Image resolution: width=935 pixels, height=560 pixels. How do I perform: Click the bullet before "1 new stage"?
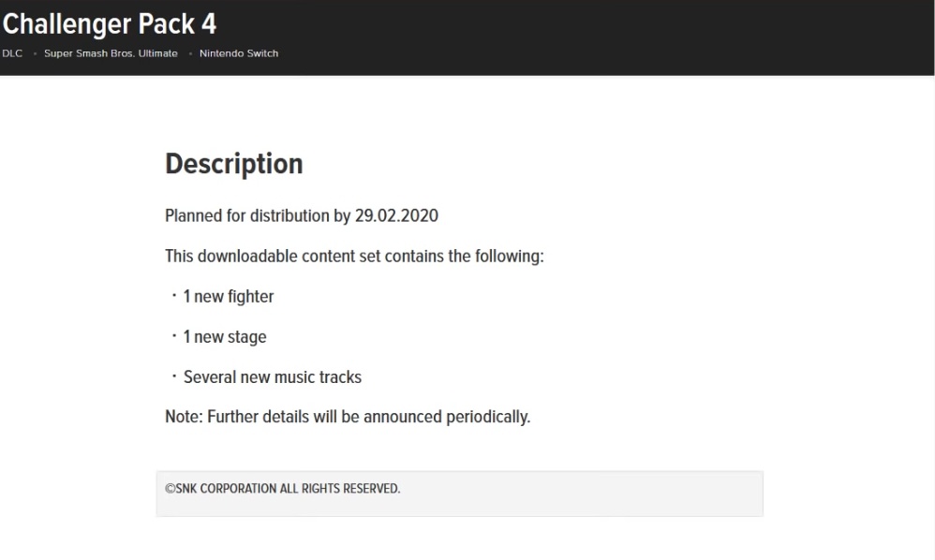click(174, 337)
